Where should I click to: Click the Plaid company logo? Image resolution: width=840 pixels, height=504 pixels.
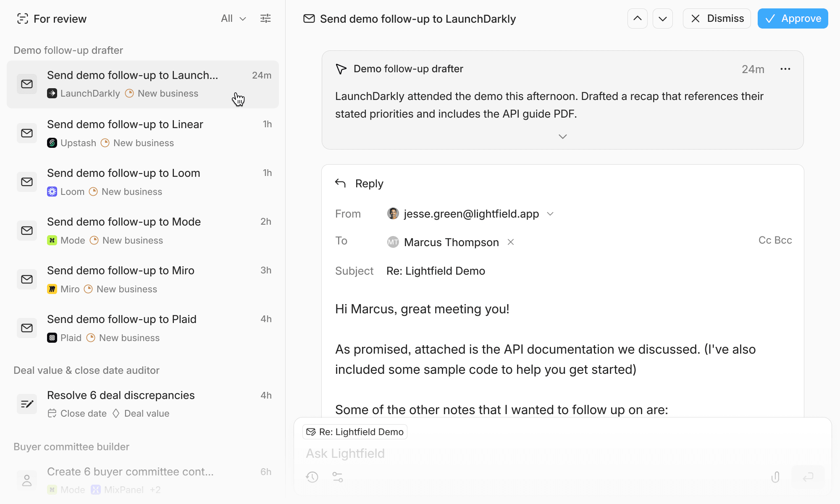tap(52, 338)
